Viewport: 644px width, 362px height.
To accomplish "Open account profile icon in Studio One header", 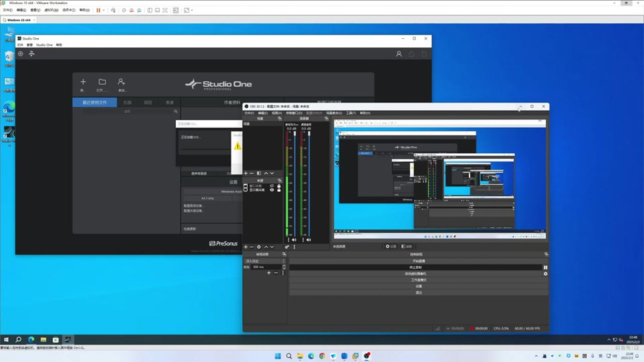I will [398, 54].
